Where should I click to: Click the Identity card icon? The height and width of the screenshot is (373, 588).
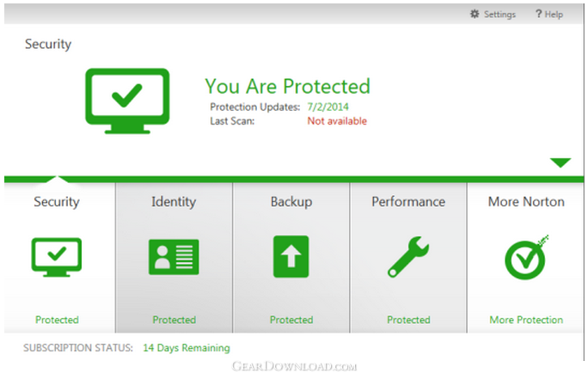pyautogui.click(x=174, y=257)
